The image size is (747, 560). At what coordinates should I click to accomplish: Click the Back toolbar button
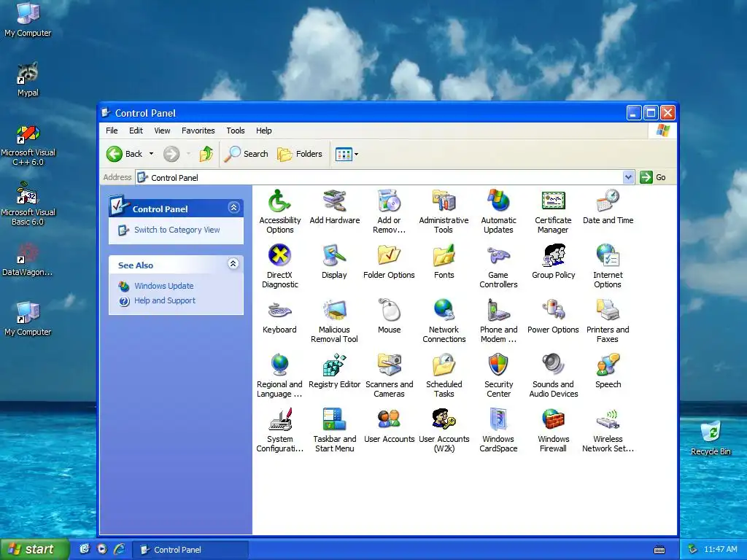coord(124,154)
